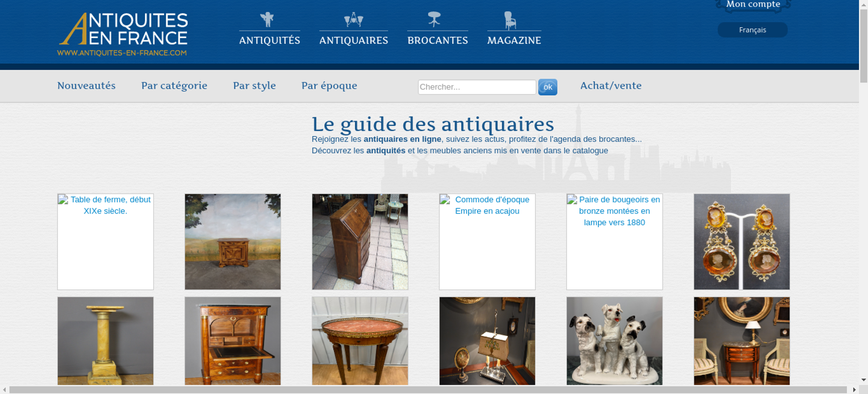The width and height of the screenshot is (868, 394).
Task: Click the pedestal table icon above Brocantes
Action: pos(434,20)
